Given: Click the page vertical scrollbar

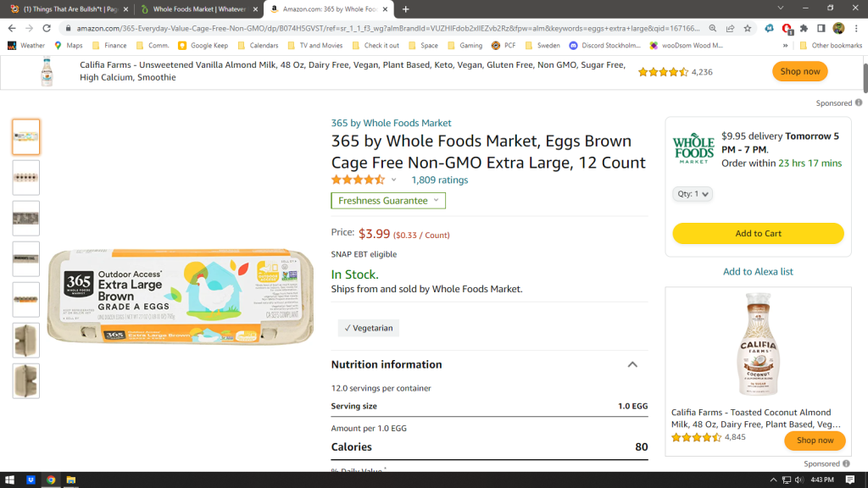Looking at the screenshot, I should tap(864, 254).
